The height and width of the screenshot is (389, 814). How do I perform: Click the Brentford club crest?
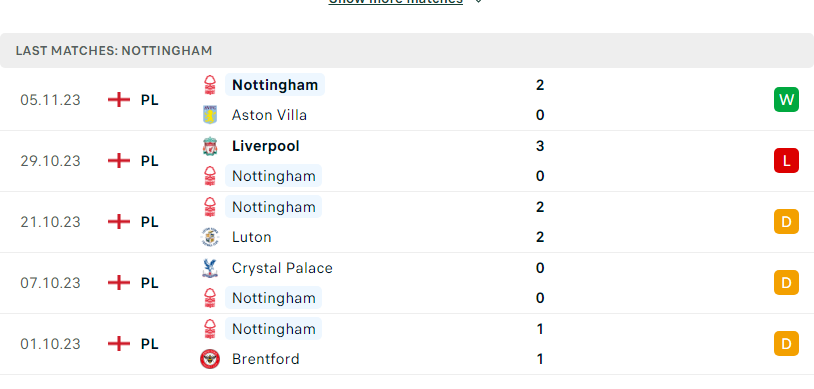pos(210,359)
